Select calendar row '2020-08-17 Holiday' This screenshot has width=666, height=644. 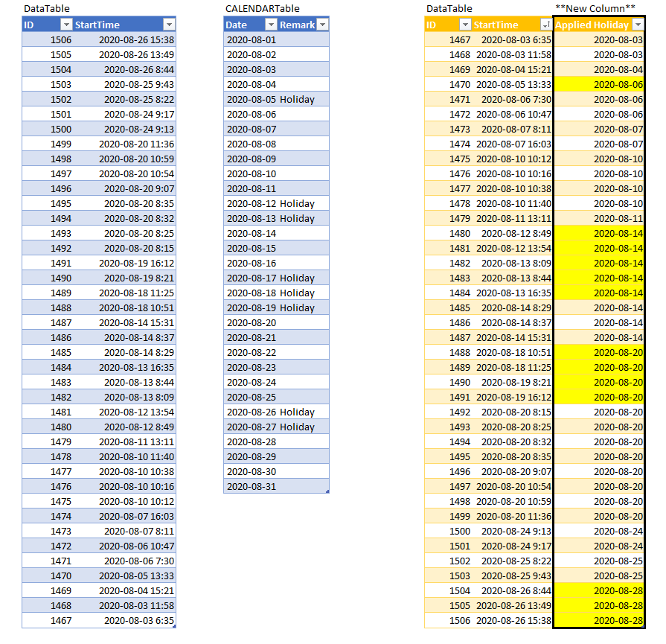277,278
